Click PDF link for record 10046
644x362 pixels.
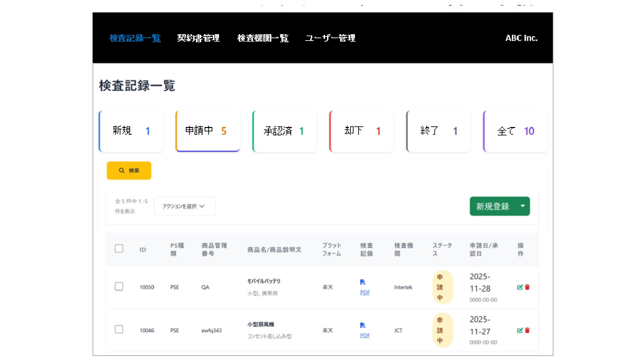[x=365, y=336]
